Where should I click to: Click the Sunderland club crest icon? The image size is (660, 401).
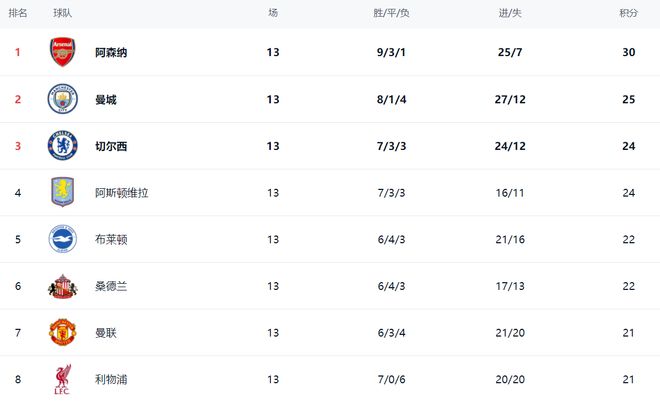click(63, 286)
